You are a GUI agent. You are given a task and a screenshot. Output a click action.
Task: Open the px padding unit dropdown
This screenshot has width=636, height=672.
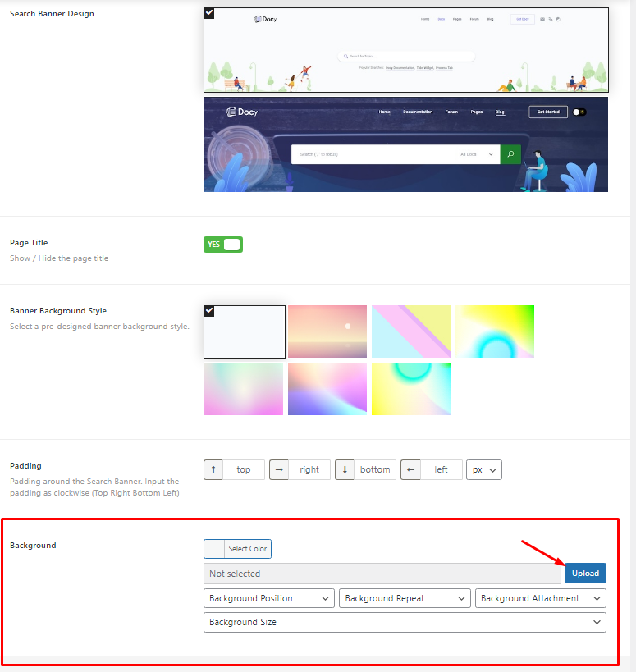tap(484, 469)
